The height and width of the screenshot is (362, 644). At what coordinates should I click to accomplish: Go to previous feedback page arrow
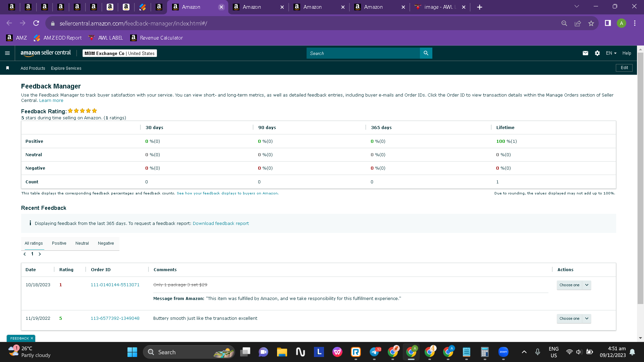(24, 254)
